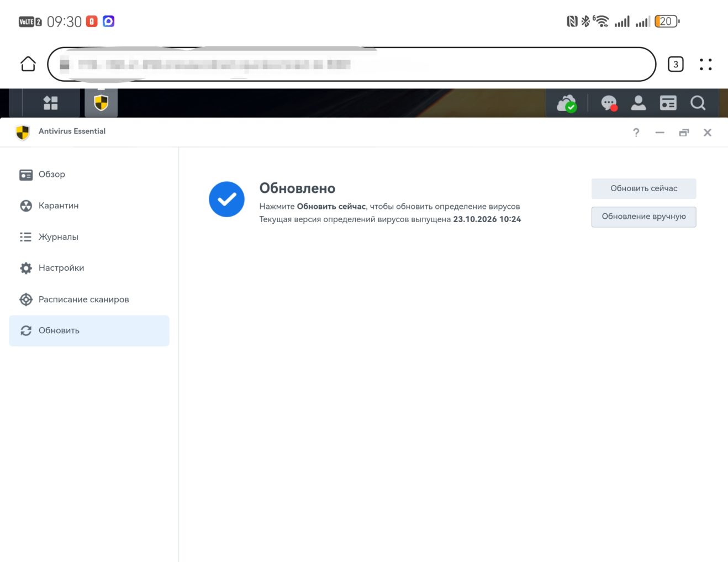Close the Antivirus Essential window
Viewport: 728px width, 562px height.
click(x=708, y=133)
